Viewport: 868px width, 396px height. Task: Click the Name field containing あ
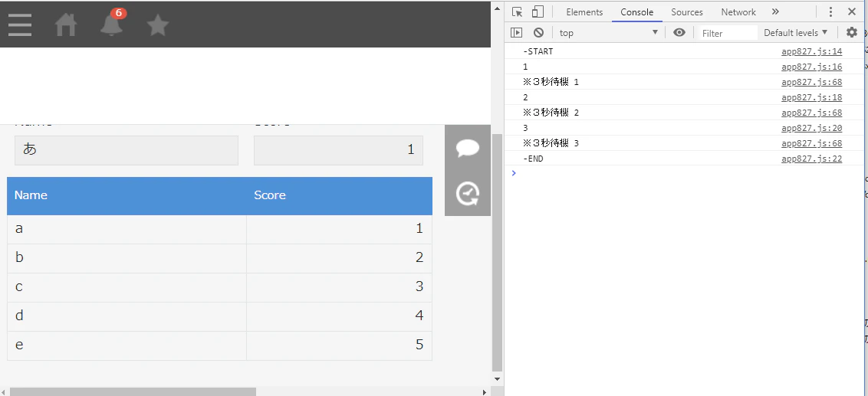127,150
